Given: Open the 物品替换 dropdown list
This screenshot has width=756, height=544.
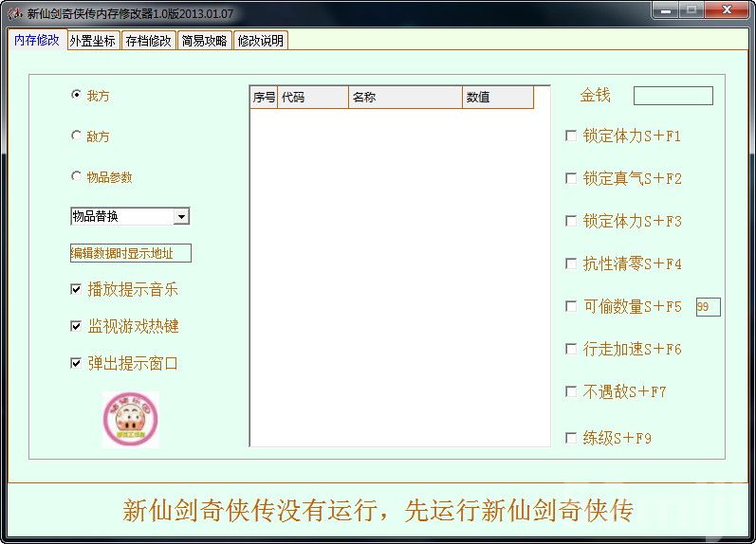Looking at the screenshot, I should click(x=180, y=217).
